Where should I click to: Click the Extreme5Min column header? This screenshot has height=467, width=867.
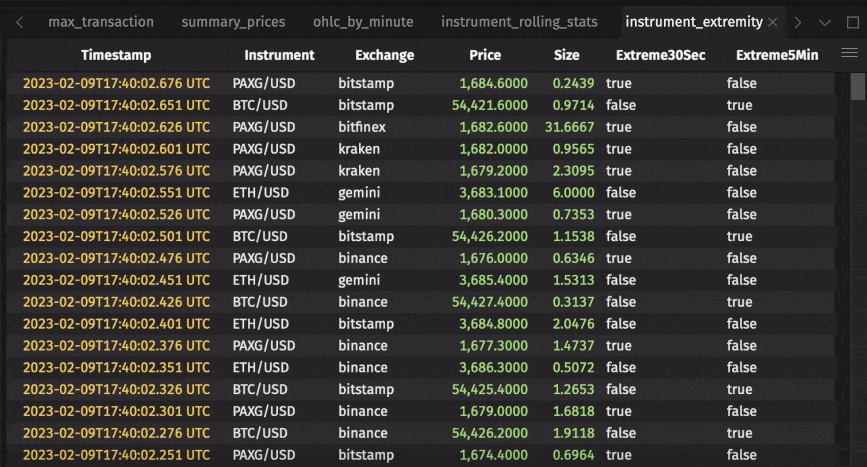point(776,55)
